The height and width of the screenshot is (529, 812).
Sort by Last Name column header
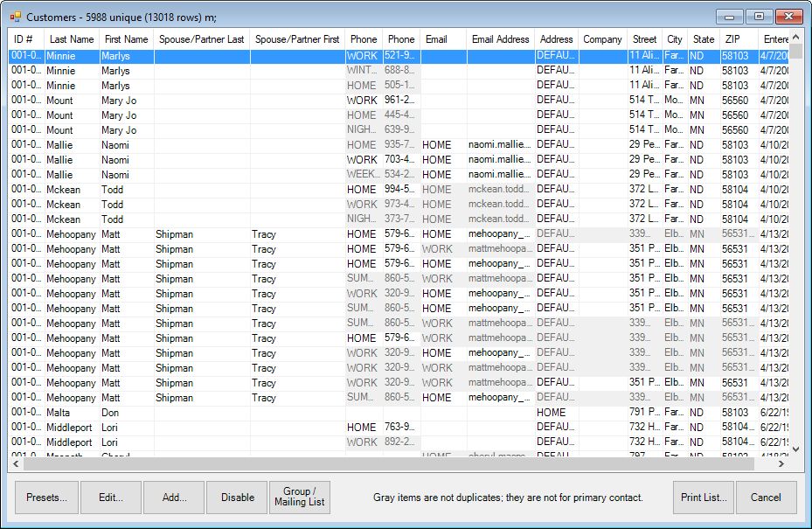coord(72,39)
